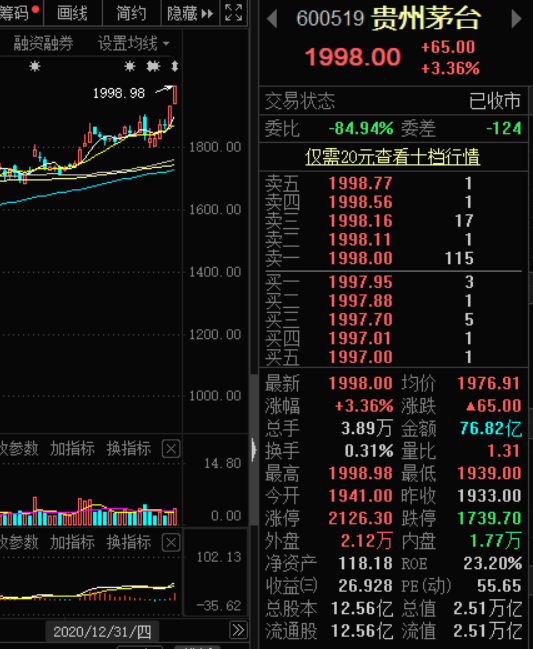Select 买五 price 1997.00
The height and width of the screenshot is (649, 533).
tap(360, 357)
